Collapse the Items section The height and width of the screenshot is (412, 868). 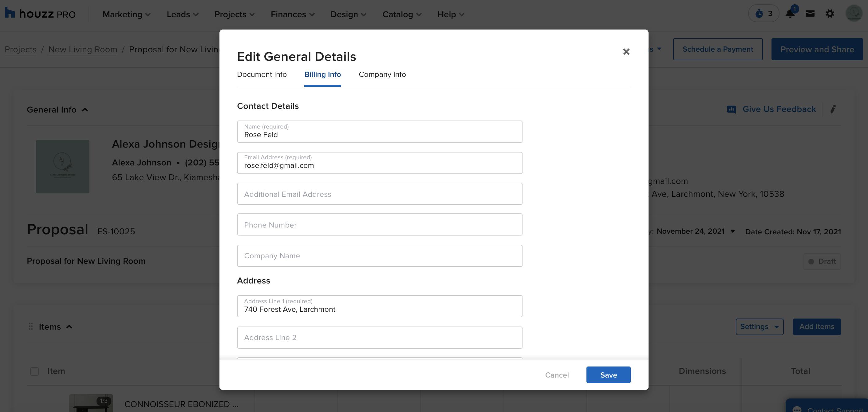click(69, 326)
